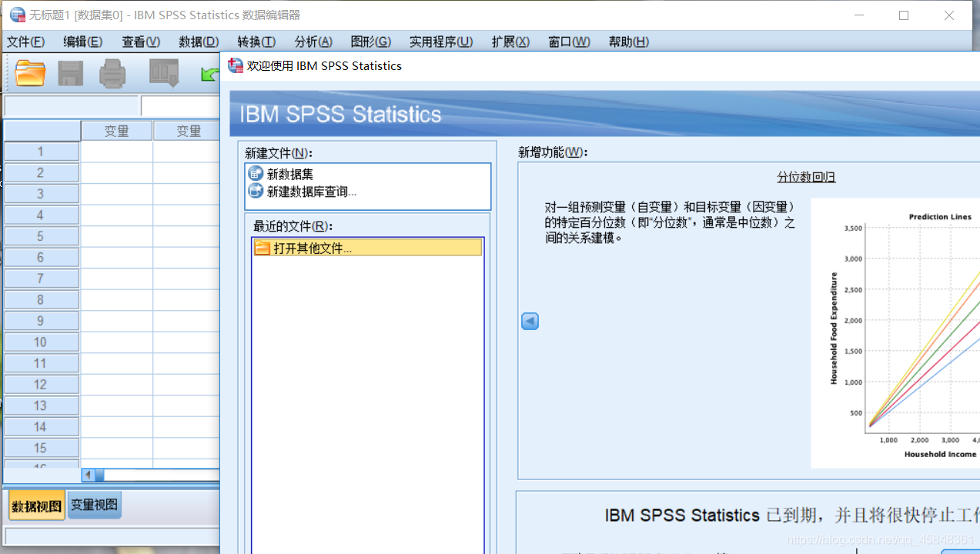This screenshot has width=980, height=554.
Task: Open the 实用程序(U) menu
Action: pos(441,42)
